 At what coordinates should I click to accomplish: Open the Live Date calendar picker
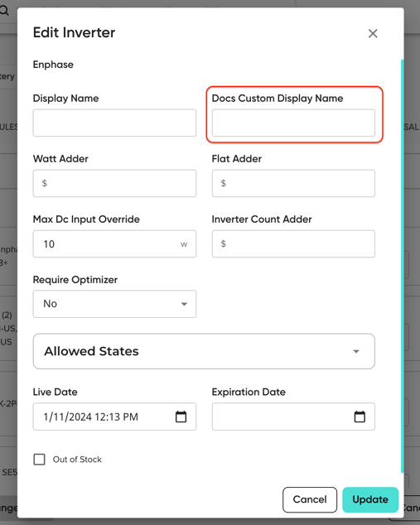pyautogui.click(x=181, y=417)
